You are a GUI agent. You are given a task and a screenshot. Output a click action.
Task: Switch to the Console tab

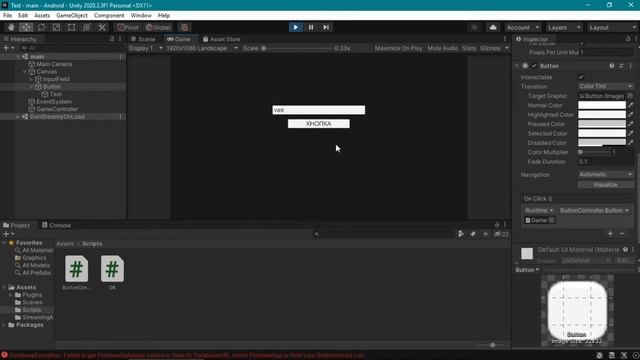(56, 225)
